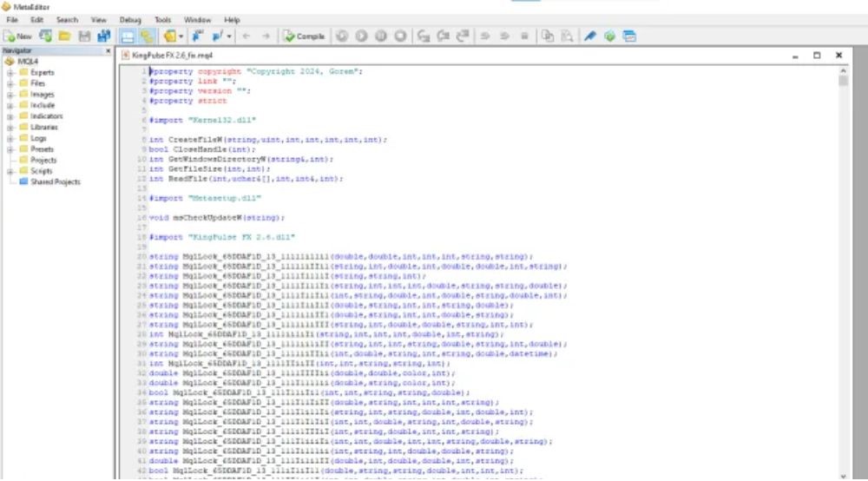The width and height of the screenshot is (868, 481).
Task: Click the Save All icon
Action: (103, 36)
